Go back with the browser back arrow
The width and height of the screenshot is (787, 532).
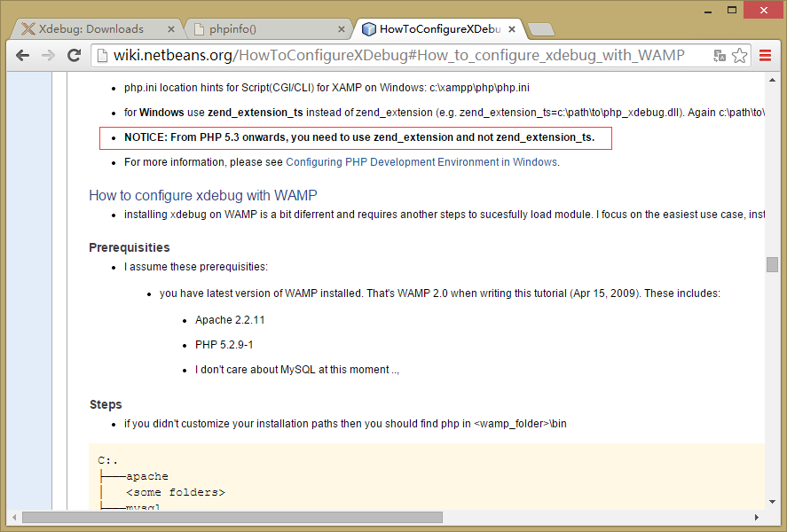pos(22,55)
